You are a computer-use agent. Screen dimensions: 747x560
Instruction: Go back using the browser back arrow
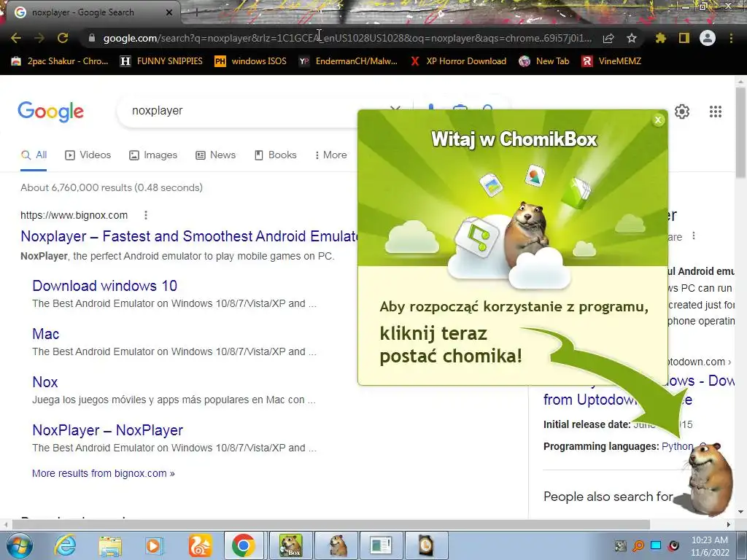[x=16, y=38]
